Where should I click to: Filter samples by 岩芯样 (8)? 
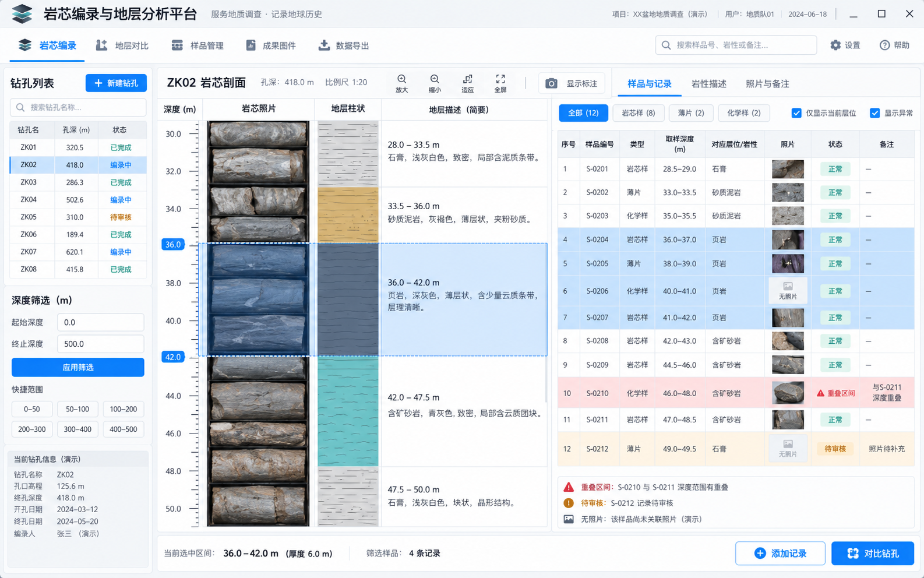[639, 113]
